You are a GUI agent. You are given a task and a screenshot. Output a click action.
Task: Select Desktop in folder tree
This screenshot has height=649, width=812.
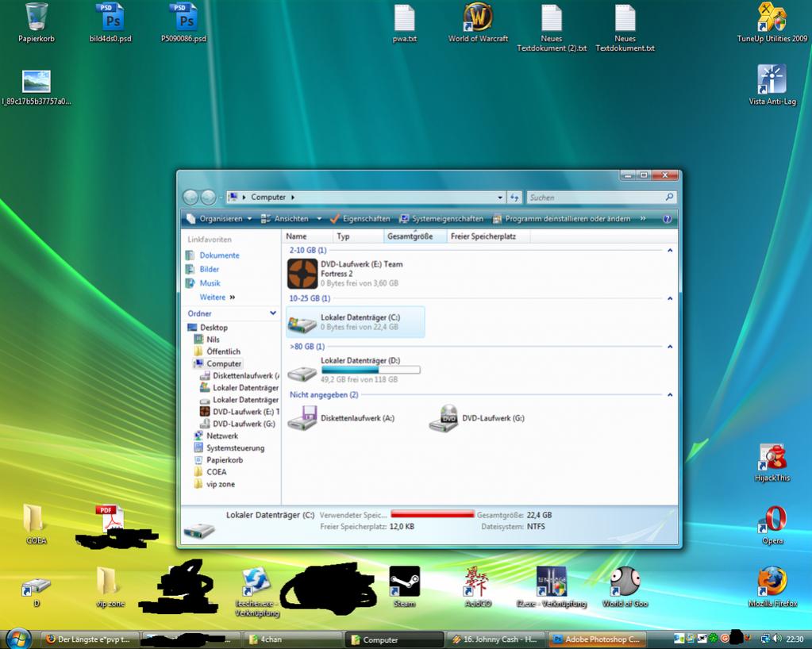pyautogui.click(x=208, y=328)
